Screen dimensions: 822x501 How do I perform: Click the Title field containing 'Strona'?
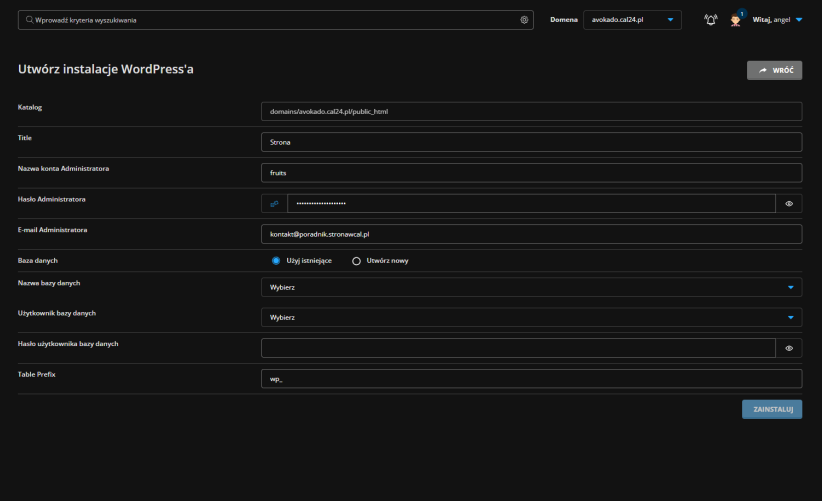(532, 142)
